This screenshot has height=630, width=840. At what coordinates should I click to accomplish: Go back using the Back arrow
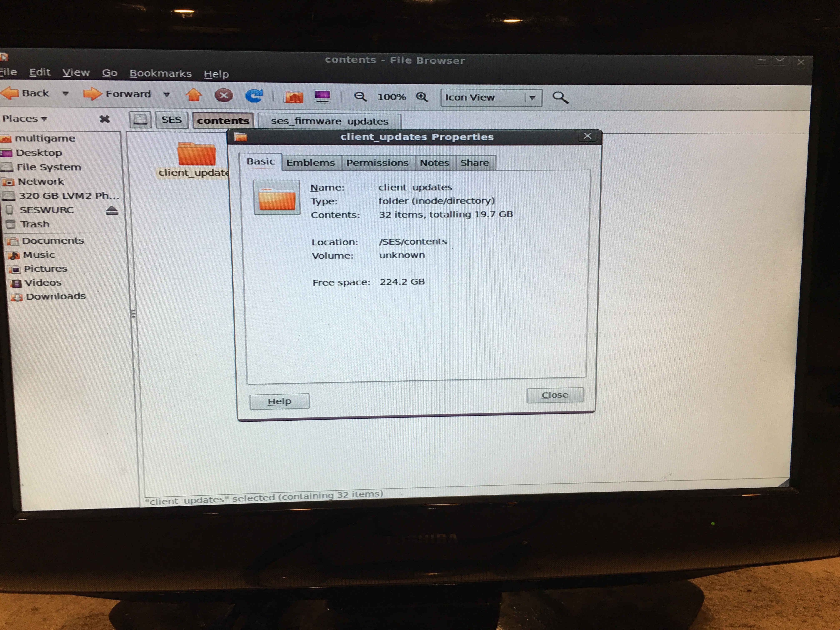pyautogui.click(x=25, y=93)
